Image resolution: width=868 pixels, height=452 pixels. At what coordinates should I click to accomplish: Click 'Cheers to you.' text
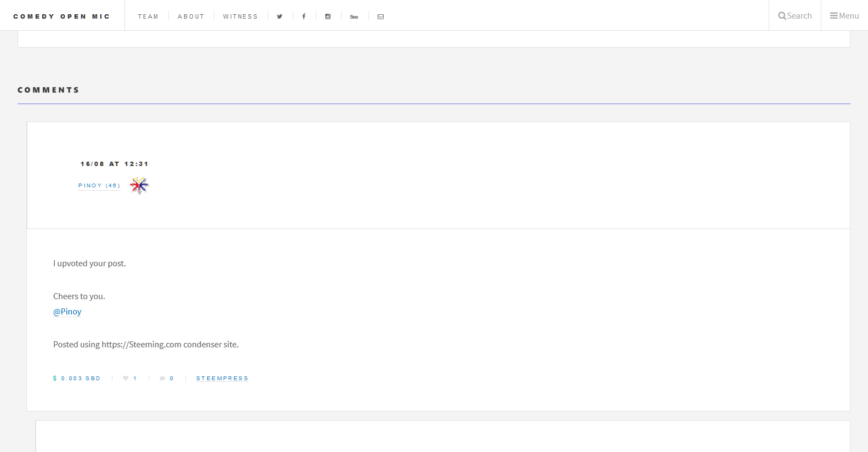(79, 296)
